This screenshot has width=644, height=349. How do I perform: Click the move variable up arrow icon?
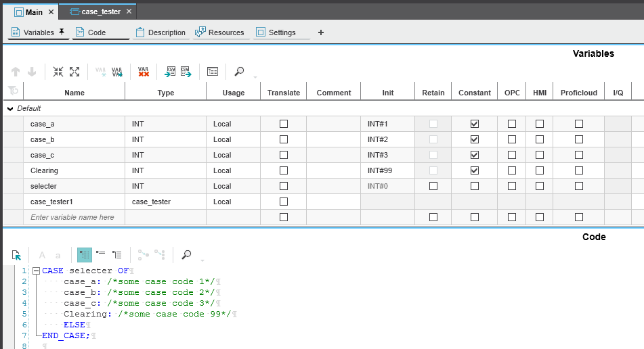tap(16, 72)
